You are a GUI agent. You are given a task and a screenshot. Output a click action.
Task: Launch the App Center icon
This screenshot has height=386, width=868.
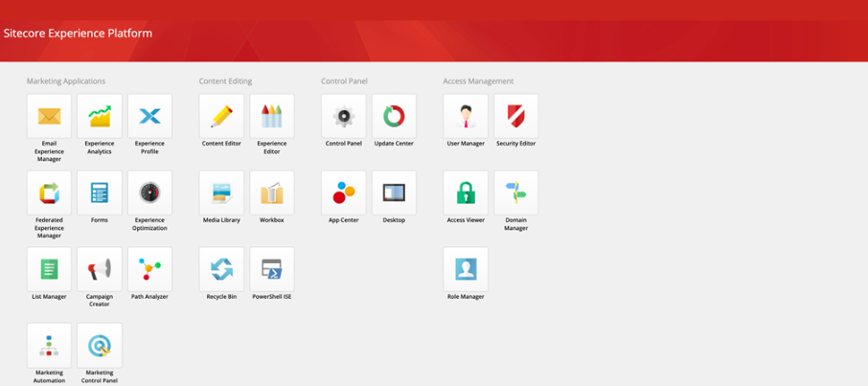(x=344, y=193)
